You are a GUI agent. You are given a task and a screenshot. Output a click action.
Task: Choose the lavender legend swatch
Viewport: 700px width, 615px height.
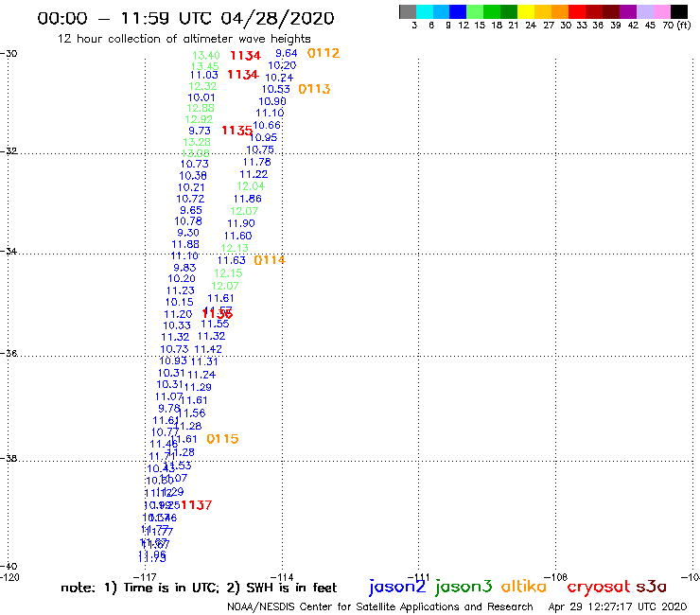[645, 11]
